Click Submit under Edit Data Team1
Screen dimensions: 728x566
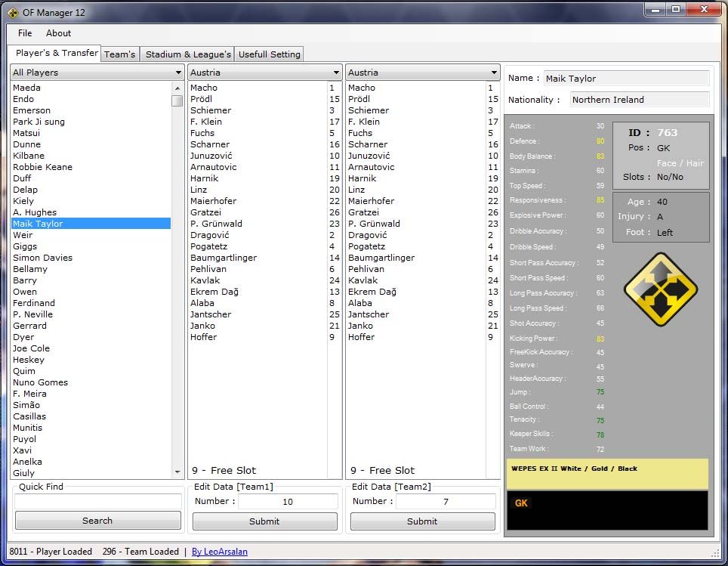tap(264, 521)
